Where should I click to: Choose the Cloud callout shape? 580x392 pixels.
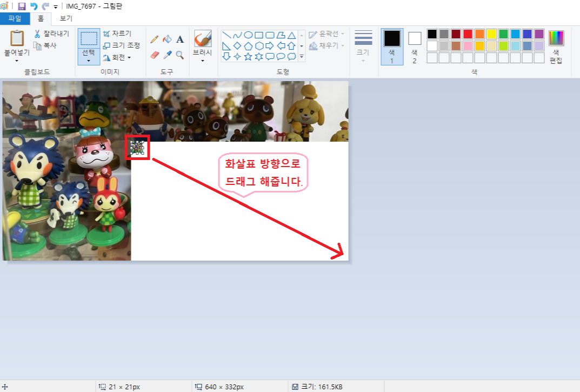pos(291,57)
